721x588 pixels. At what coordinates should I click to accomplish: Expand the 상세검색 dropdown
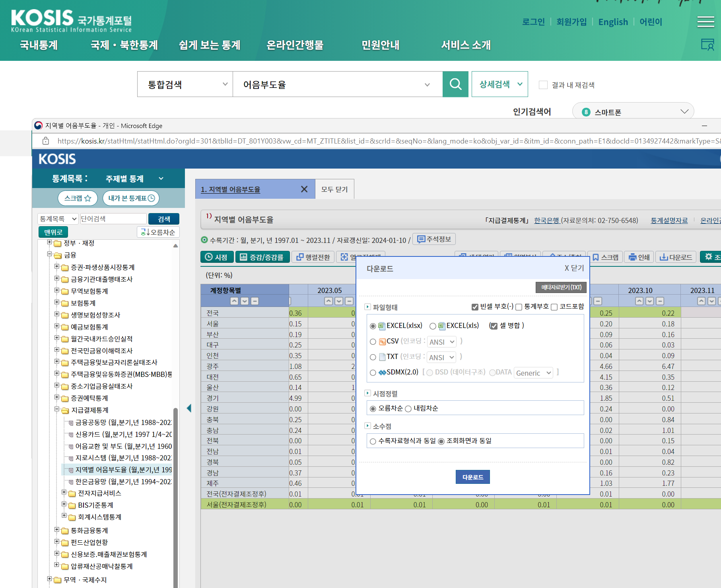[500, 84]
